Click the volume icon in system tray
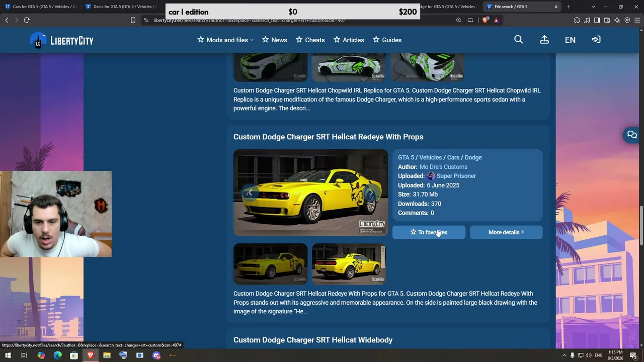This screenshot has width=644, height=362. 589,355
